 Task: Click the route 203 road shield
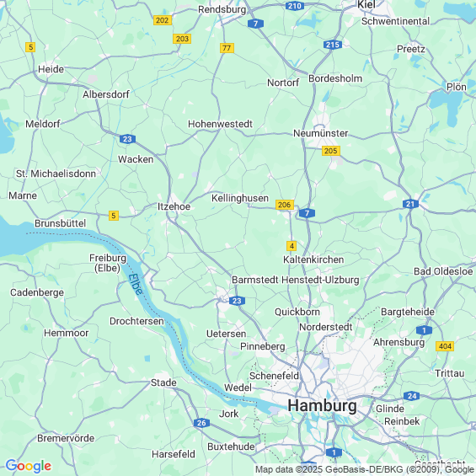pyautogui.click(x=182, y=39)
